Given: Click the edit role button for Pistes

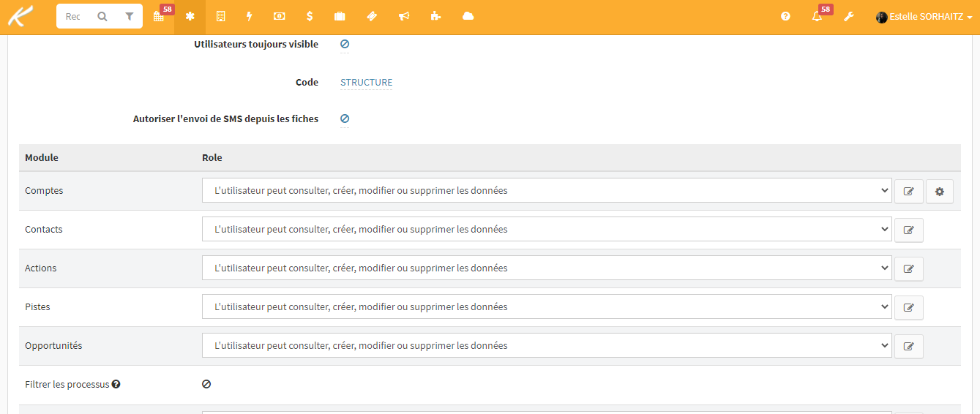Looking at the screenshot, I should pos(909,307).
